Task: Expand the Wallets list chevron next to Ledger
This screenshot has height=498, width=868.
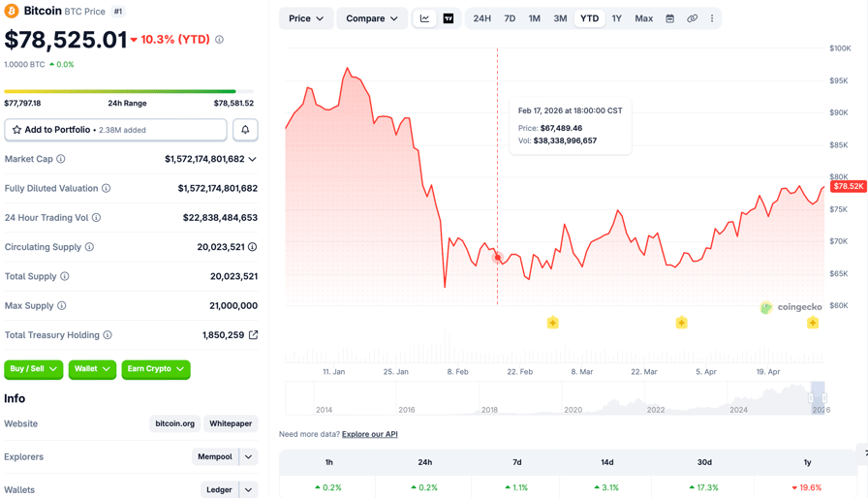Action: pyautogui.click(x=249, y=489)
